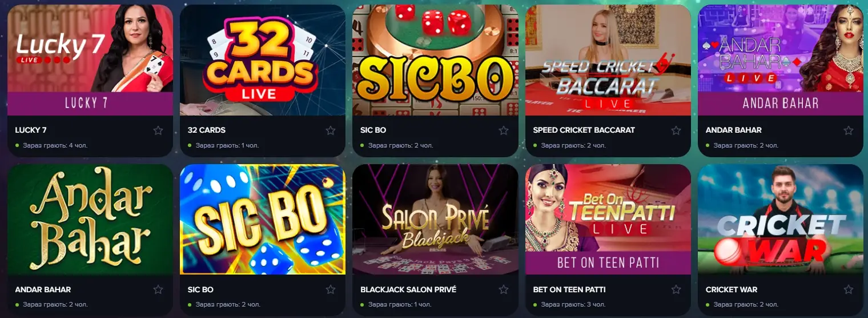Add 32 Cards to favorites star

point(331,130)
